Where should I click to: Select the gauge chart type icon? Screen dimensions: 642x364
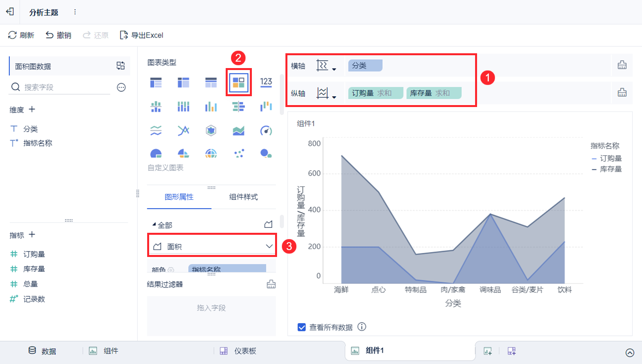[x=266, y=131]
